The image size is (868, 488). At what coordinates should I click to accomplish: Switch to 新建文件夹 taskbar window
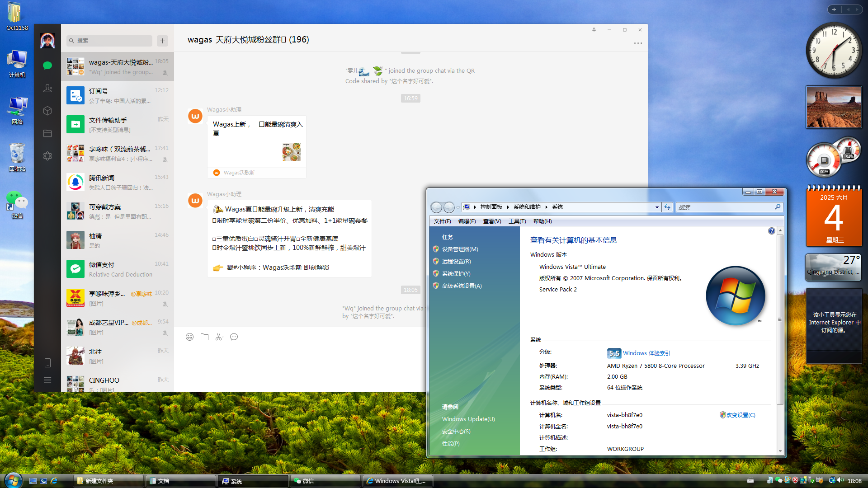click(108, 481)
